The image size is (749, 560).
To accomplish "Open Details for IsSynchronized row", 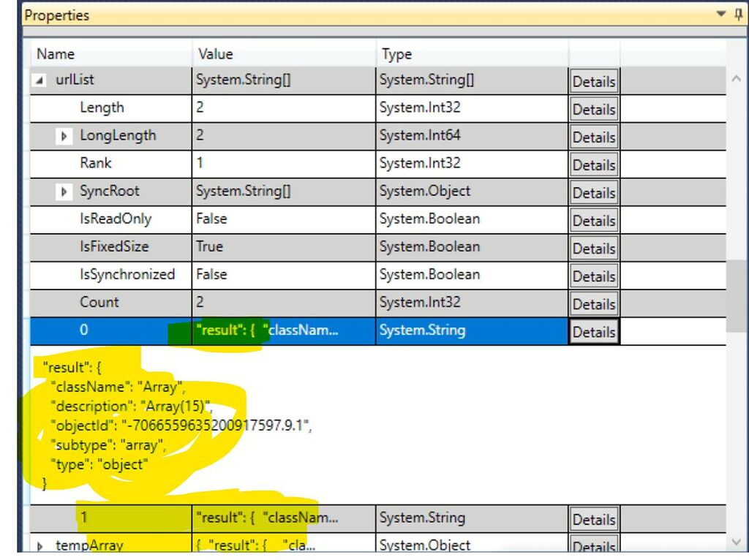I will point(594,276).
